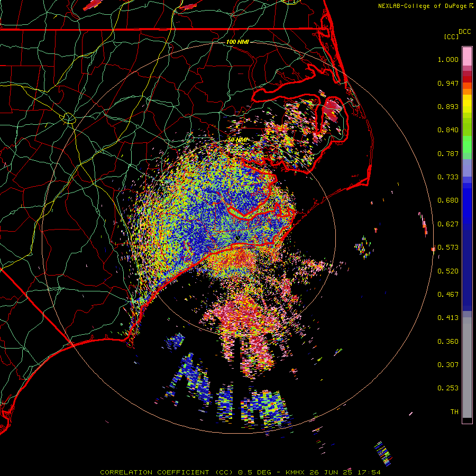The height and width of the screenshot is (476, 476).
Task: Click the TH threshold label on scale
Action: [x=454, y=412]
